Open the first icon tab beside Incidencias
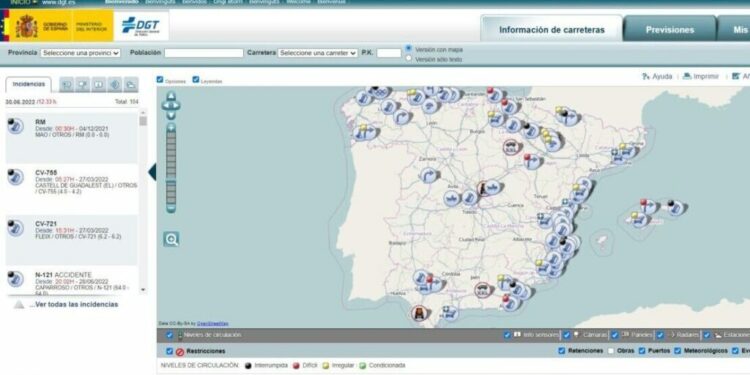Image resolution: width=750 pixels, height=375 pixels. click(x=67, y=85)
